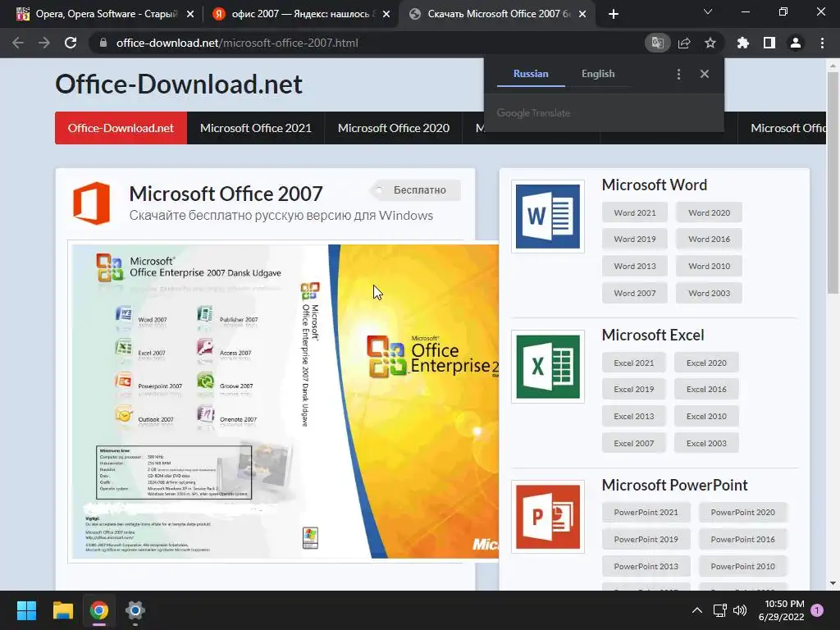Open translate popup options menu
Screen dimensions: 840x630
point(678,74)
